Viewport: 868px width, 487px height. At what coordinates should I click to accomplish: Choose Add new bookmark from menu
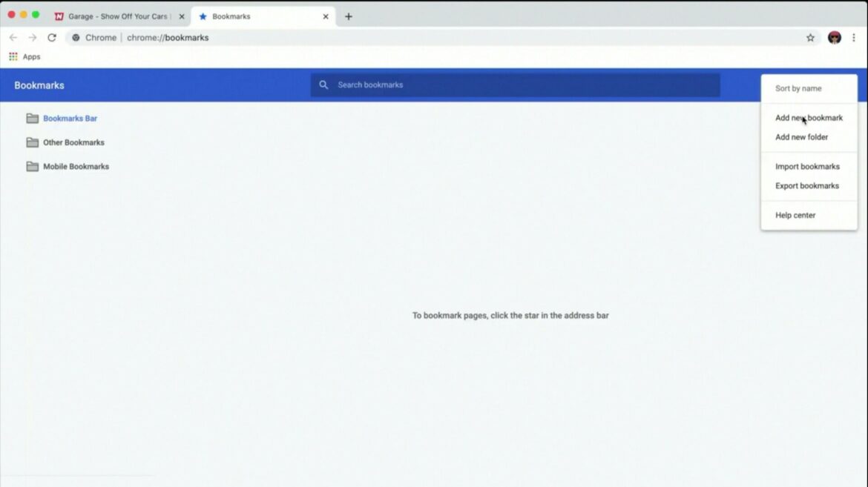coord(809,118)
